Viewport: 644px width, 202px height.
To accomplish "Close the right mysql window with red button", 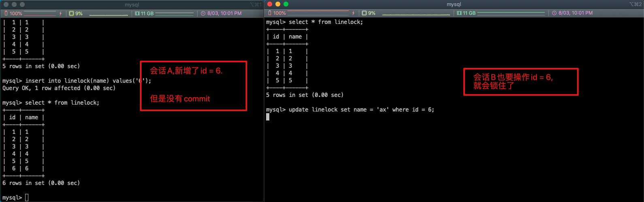I will tap(270, 4).
